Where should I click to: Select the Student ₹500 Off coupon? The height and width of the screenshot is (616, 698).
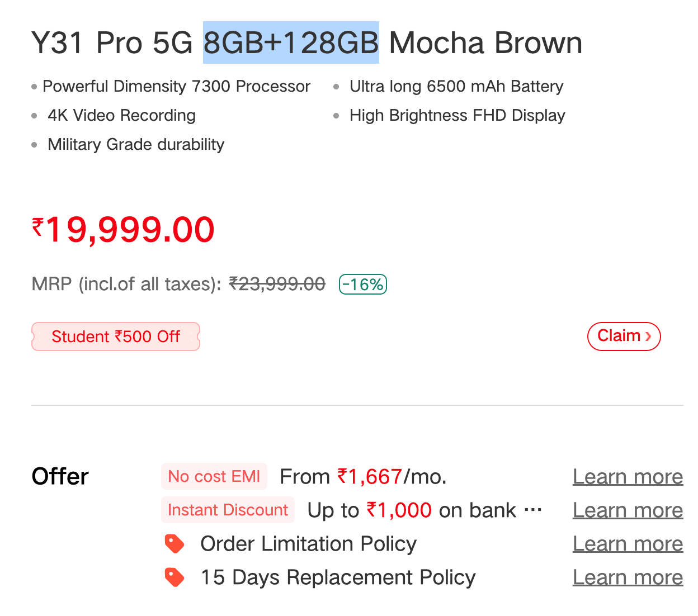click(x=116, y=337)
